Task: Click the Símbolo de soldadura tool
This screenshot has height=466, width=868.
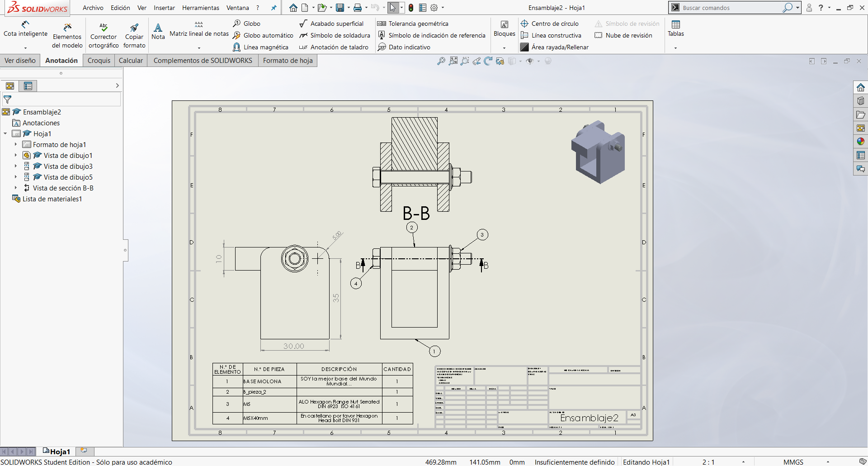Action: 335,35
